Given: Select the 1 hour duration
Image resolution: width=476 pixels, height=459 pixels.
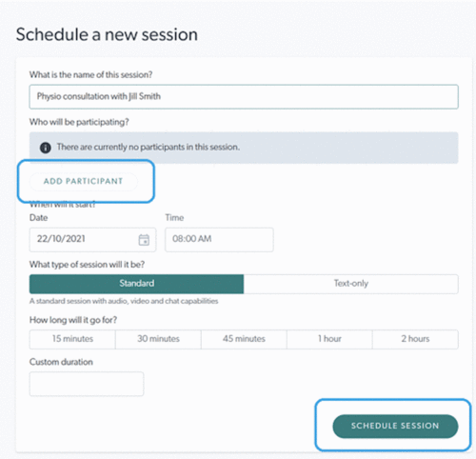Looking at the screenshot, I should tap(329, 339).
